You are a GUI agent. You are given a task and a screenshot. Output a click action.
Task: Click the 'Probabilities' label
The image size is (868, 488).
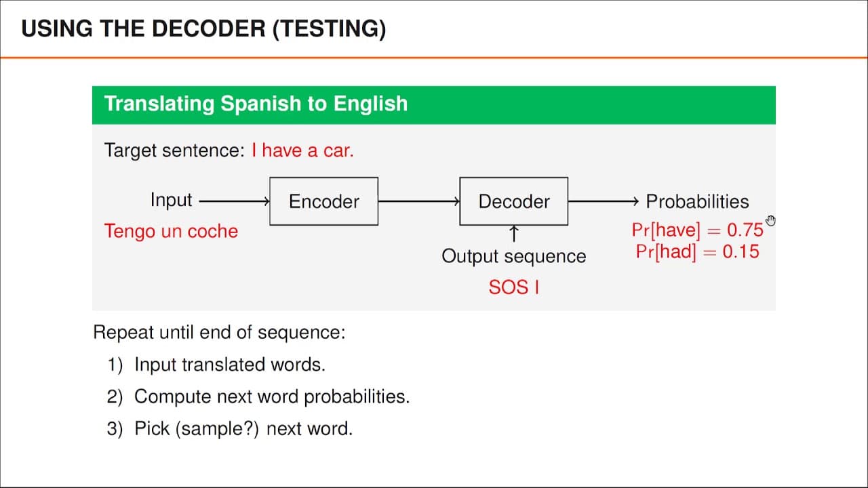tap(697, 201)
